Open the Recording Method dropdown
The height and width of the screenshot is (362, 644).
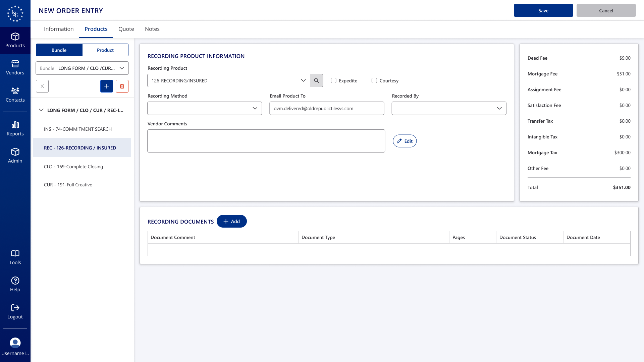click(x=205, y=108)
